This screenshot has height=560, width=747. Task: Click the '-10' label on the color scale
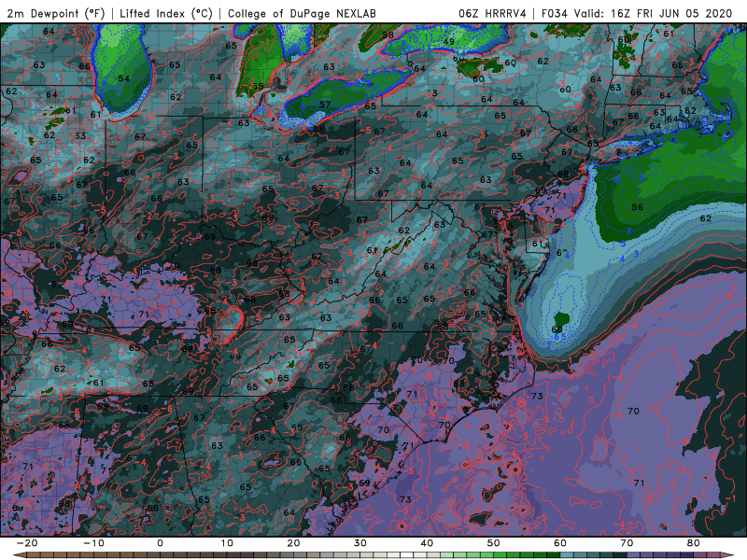93,543
